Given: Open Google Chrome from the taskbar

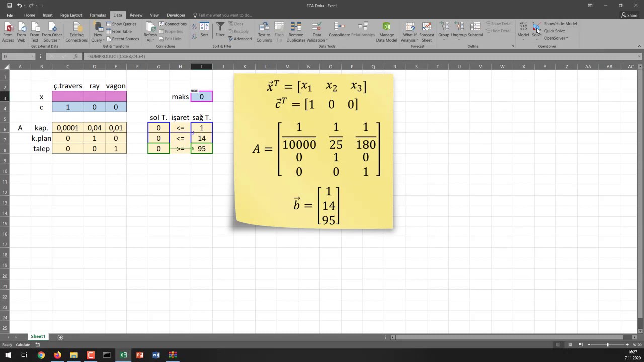Looking at the screenshot, I should coord(41,355).
